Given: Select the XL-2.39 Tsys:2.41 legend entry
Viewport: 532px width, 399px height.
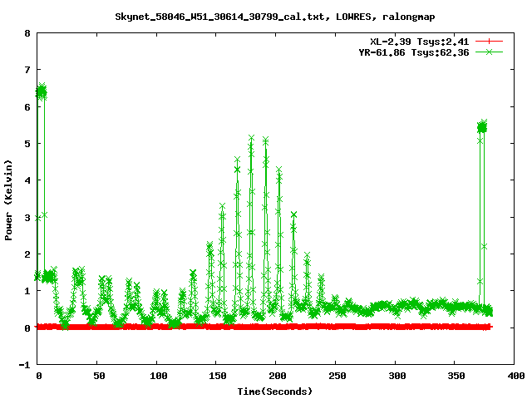Looking at the screenshot, I should pos(419,42).
